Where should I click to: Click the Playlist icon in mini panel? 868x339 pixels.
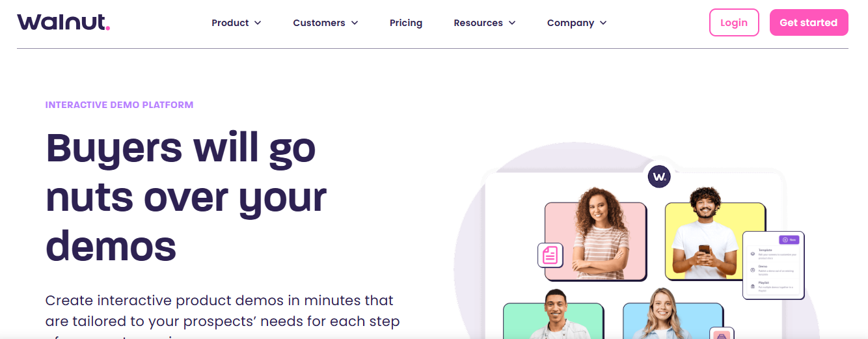tap(753, 286)
